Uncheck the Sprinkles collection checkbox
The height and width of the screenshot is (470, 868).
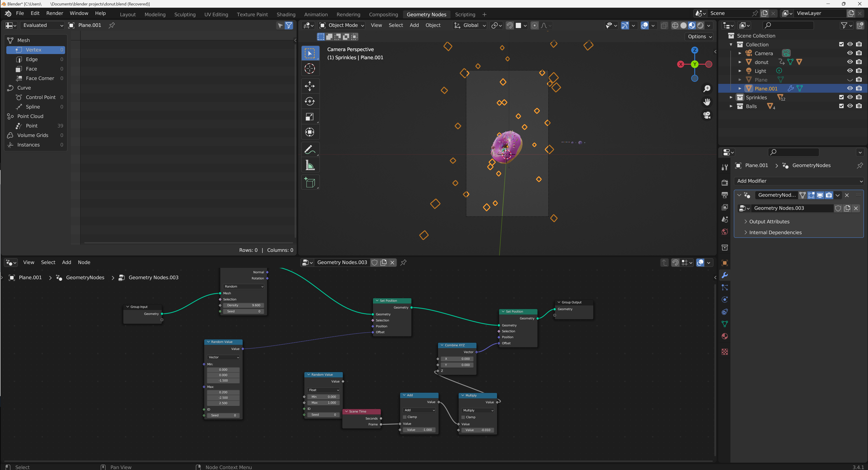tap(841, 97)
